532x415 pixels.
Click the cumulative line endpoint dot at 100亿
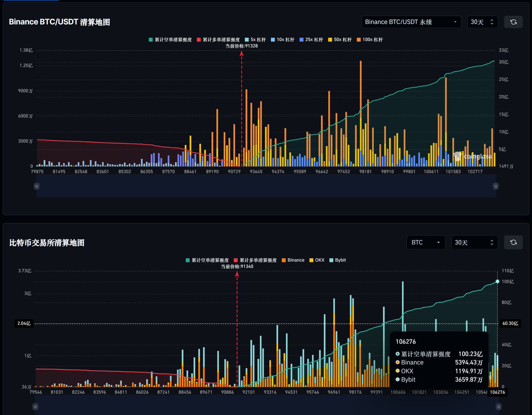click(497, 281)
